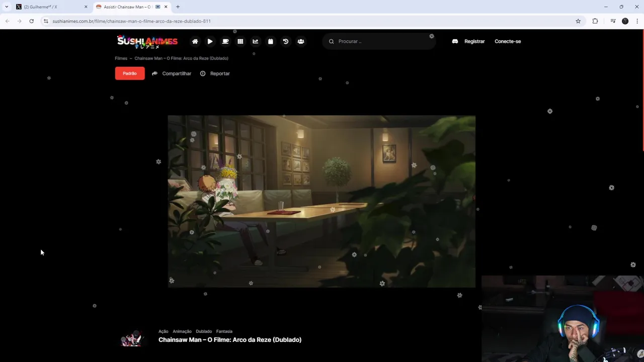
Task: Focus the Procurar search field
Action: click(379, 41)
